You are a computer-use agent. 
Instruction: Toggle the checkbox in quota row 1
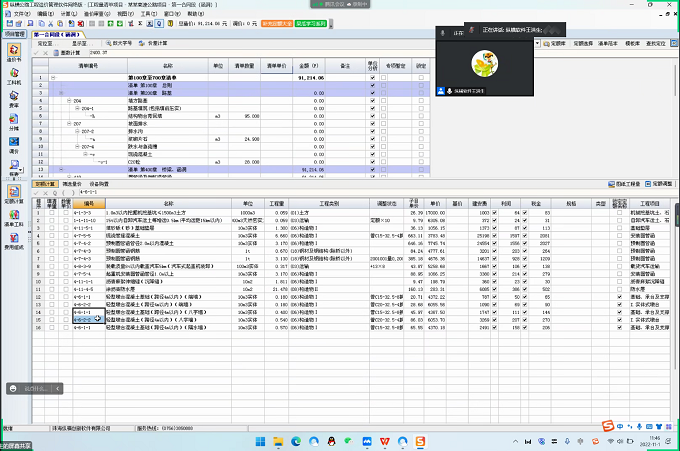(x=53, y=213)
